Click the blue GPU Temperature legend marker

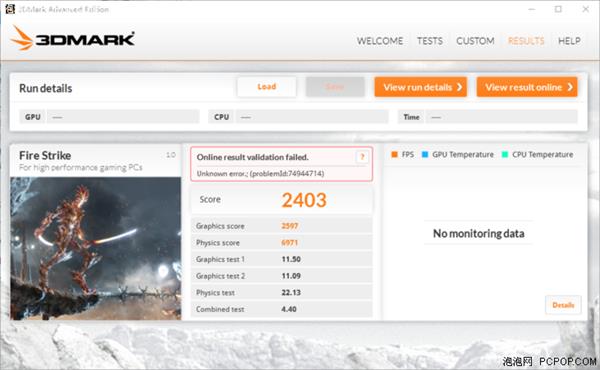tap(425, 155)
